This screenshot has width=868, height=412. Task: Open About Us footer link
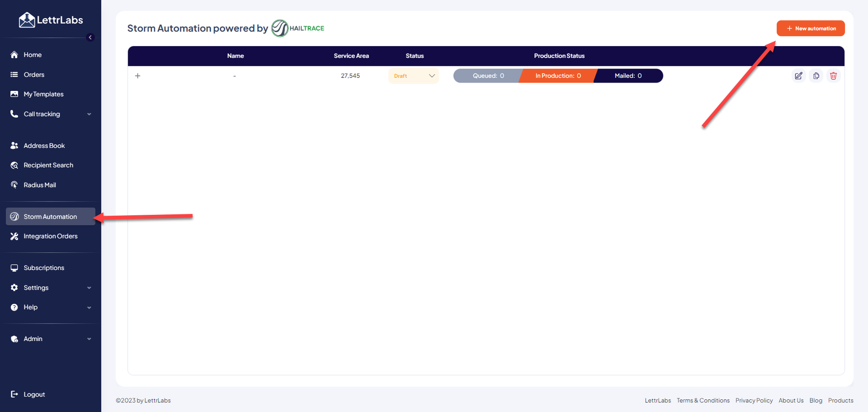point(791,400)
